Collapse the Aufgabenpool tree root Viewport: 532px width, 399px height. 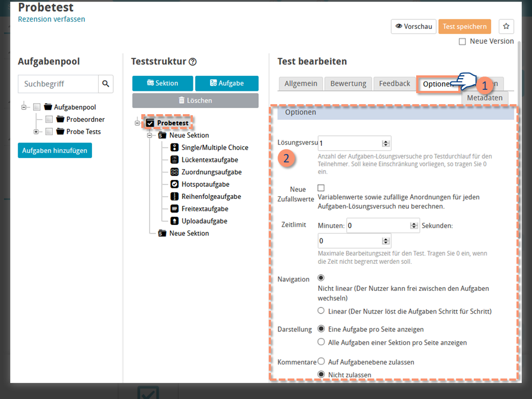[24, 108]
